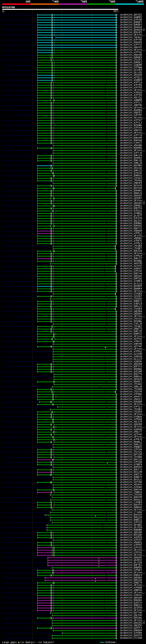This screenshot has width=146, height=644.
Task: Select label UniRef100_A7P742
Action: coord(131,53)
